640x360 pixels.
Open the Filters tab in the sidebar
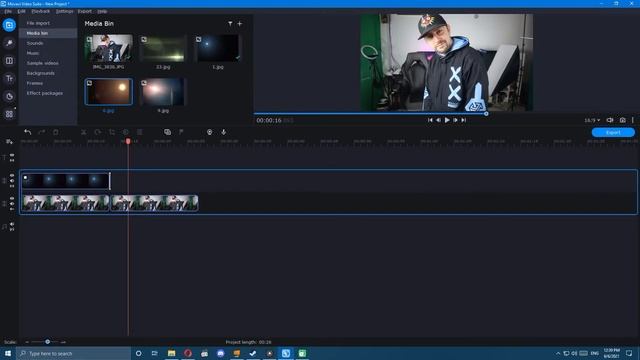click(9, 43)
